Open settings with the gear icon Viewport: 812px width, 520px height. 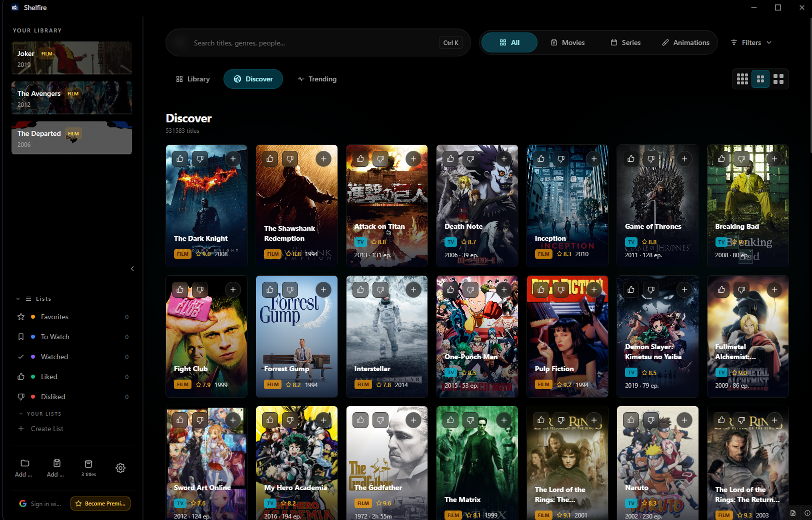pos(120,468)
